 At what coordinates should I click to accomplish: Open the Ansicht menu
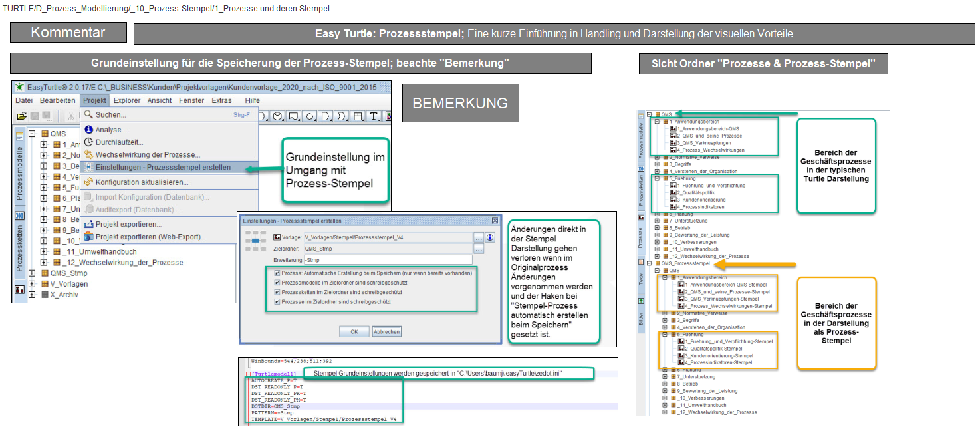tap(160, 100)
